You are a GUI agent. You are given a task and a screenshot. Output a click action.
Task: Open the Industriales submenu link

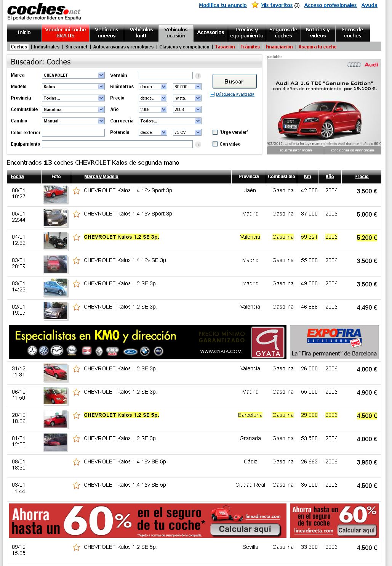click(46, 47)
